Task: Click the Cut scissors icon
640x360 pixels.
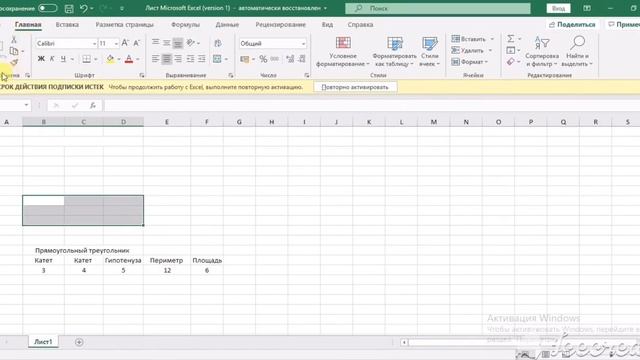Action: 13,39
